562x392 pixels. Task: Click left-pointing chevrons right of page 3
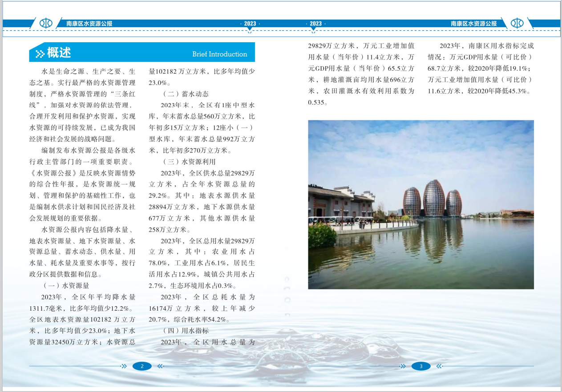pos(439,366)
